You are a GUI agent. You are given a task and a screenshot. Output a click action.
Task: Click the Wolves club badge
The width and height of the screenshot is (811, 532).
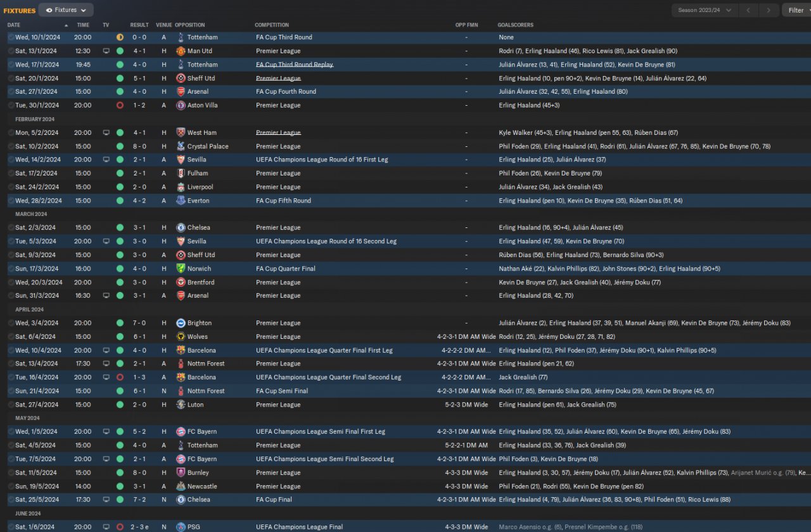[181, 337]
